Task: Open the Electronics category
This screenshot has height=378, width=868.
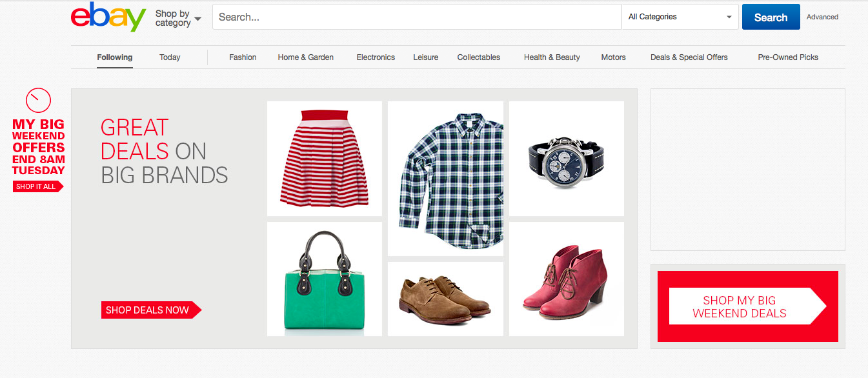Action: (x=376, y=57)
